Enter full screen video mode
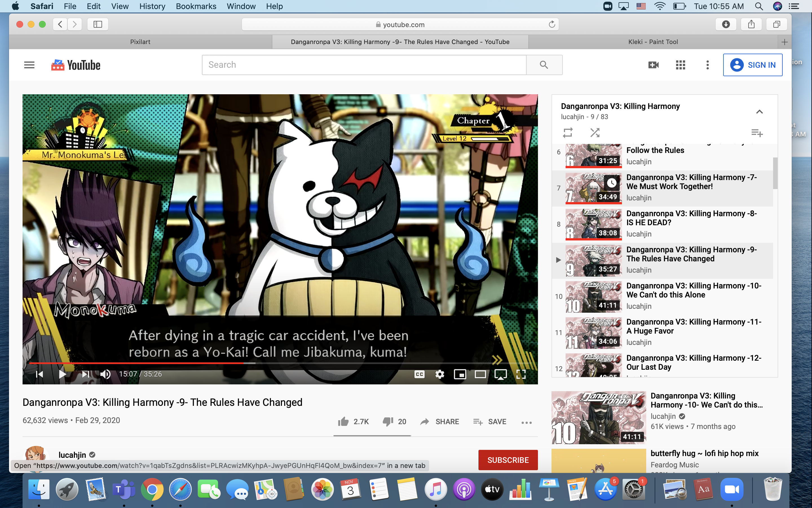The height and width of the screenshot is (508, 812). click(x=521, y=374)
